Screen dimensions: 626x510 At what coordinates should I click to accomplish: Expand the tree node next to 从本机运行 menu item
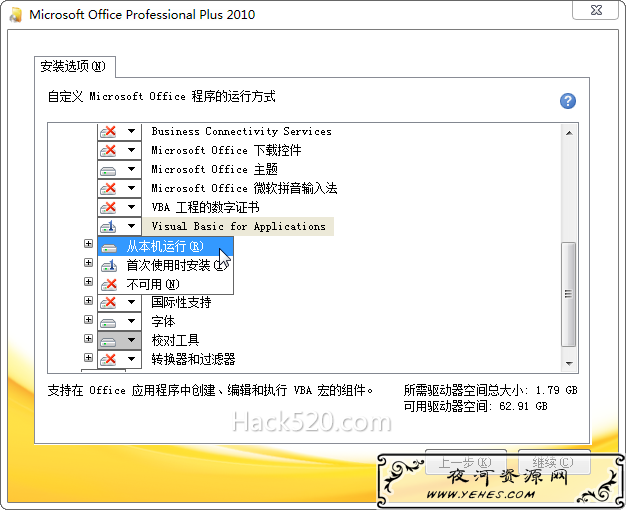point(89,243)
